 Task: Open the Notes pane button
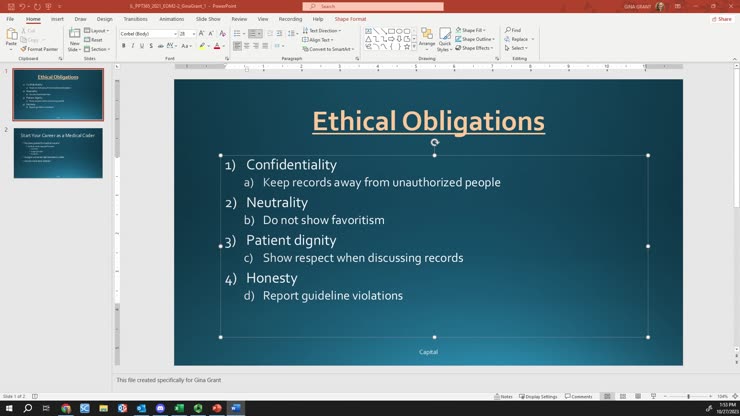[503, 397]
